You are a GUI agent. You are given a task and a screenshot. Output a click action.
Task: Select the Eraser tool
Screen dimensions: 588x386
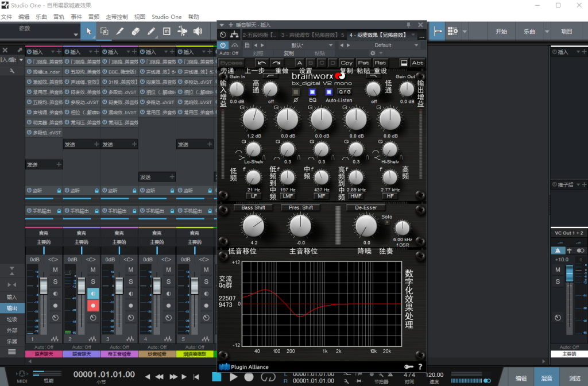(136, 32)
